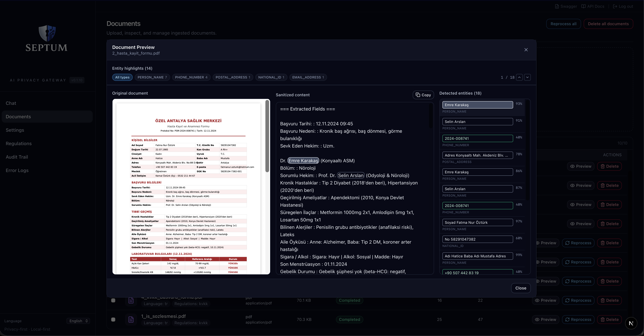Click the Swagger document icon
This screenshot has height=336, width=644.
(557, 7)
